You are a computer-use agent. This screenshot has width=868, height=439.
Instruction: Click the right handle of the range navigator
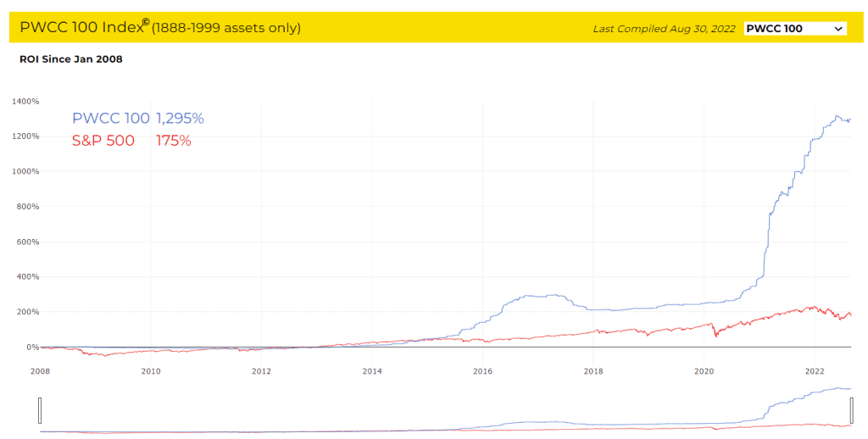pos(849,410)
